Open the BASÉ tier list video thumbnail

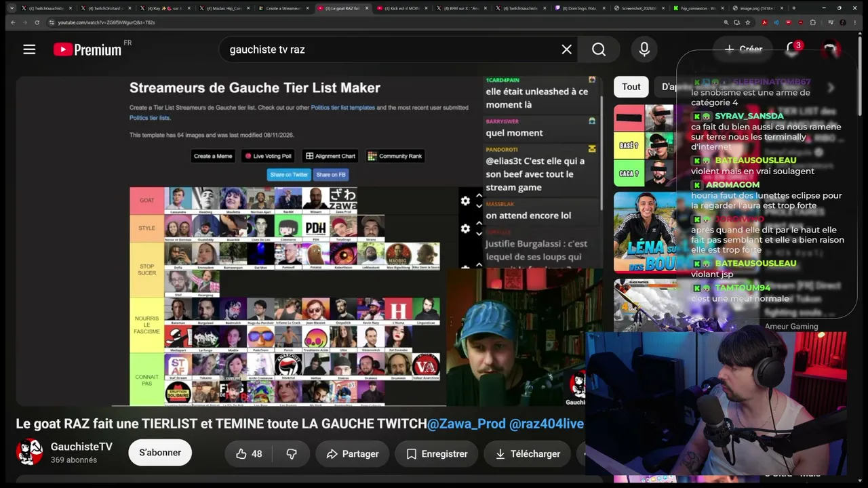[x=644, y=146]
